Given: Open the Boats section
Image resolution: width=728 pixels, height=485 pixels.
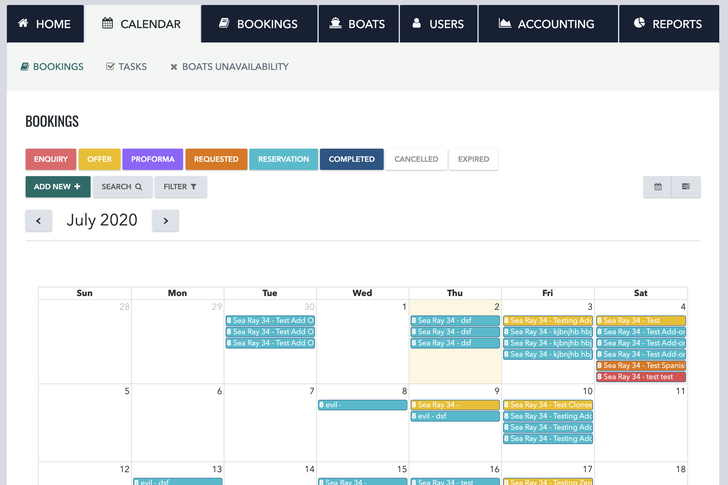Looking at the screenshot, I should (x=358, y=24).
